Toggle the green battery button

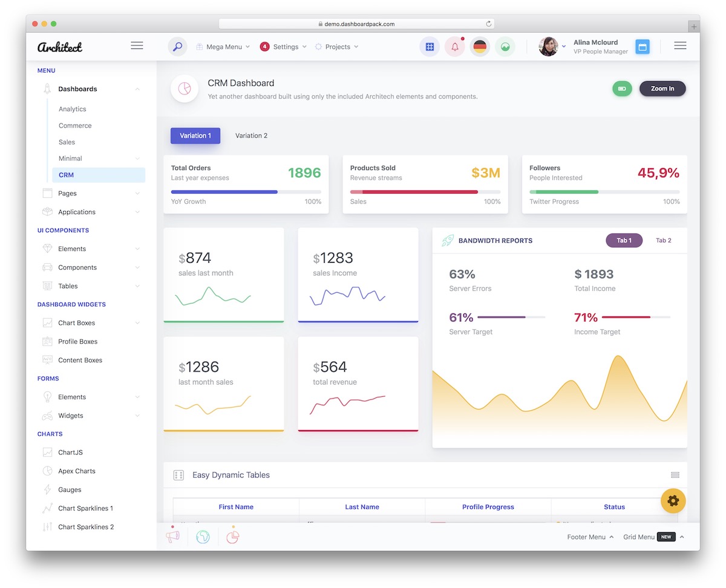point(622,89)
